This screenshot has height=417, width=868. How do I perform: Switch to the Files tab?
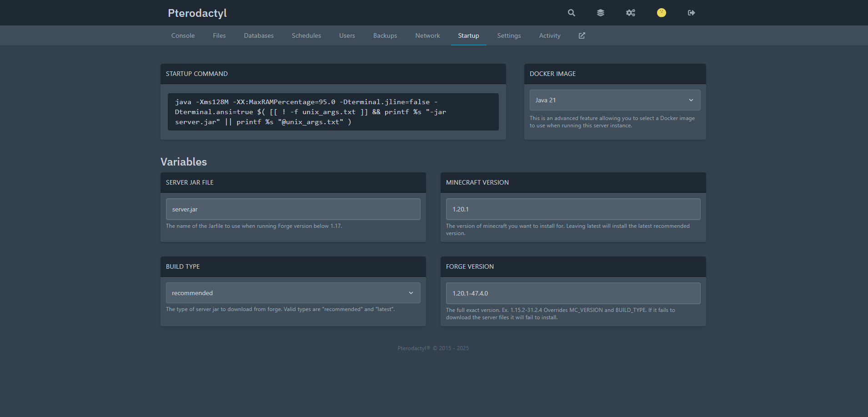tap(219, 35)
